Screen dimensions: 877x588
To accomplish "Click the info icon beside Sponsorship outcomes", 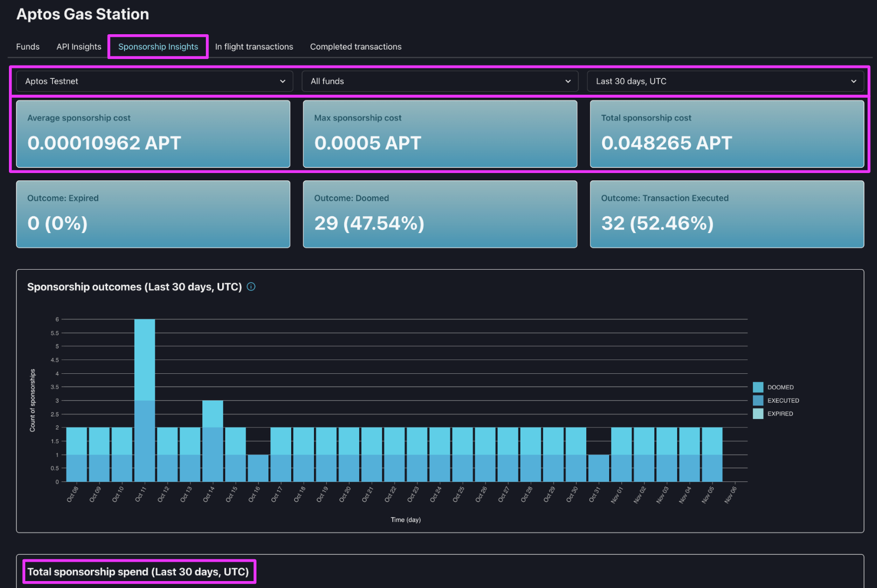I will [251, 287].
